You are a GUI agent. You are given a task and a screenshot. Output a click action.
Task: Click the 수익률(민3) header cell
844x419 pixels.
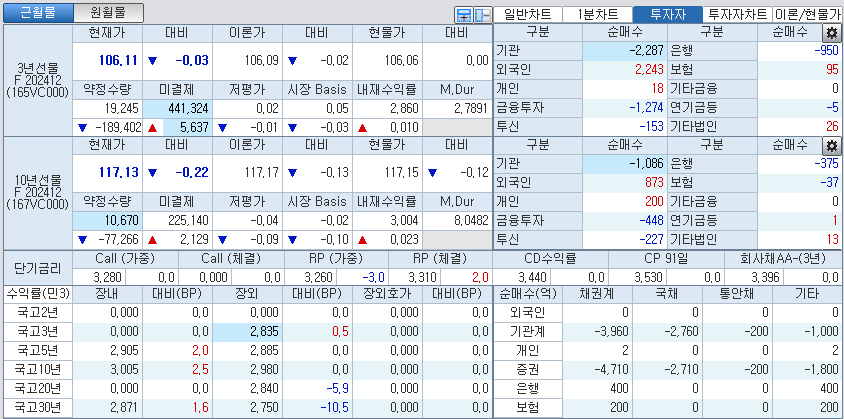point(38,295)
